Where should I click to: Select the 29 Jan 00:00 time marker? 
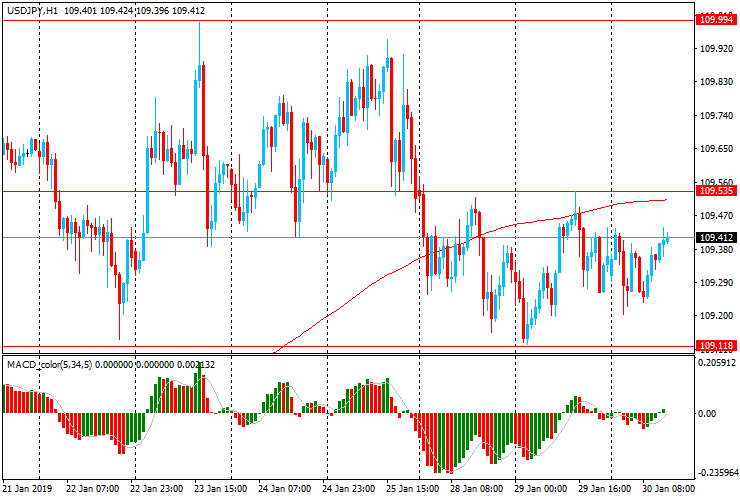coord(540,490)
